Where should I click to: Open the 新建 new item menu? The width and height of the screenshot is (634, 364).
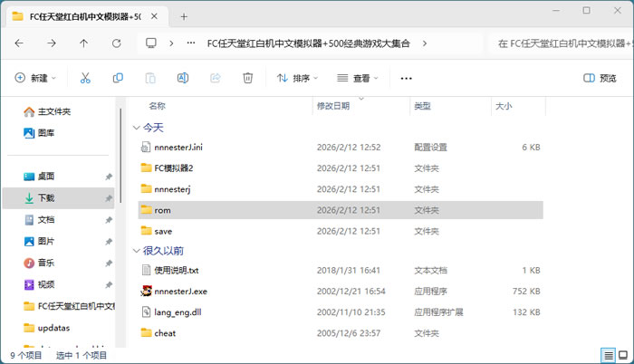click(36, 79)
